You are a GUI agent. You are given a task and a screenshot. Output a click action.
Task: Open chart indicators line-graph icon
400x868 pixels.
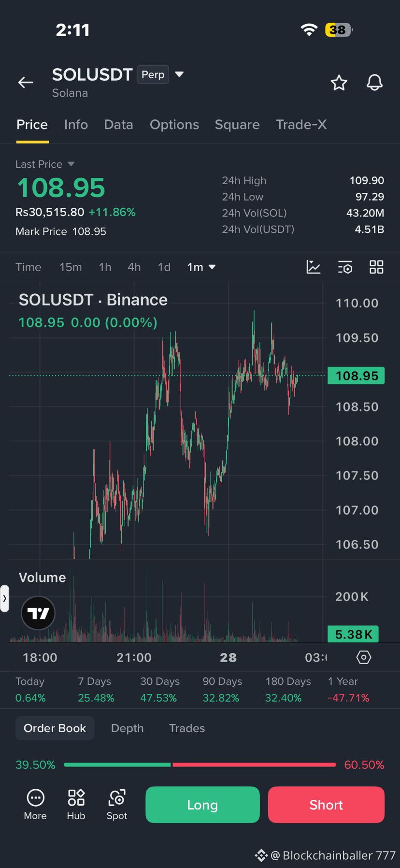coord(314,267)
